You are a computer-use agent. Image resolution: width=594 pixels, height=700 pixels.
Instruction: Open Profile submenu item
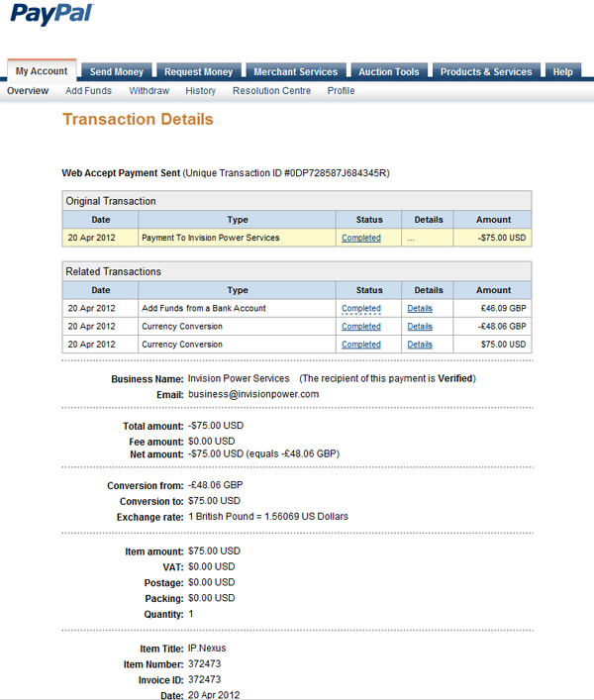pyautogui.click(x=341, y=91)
